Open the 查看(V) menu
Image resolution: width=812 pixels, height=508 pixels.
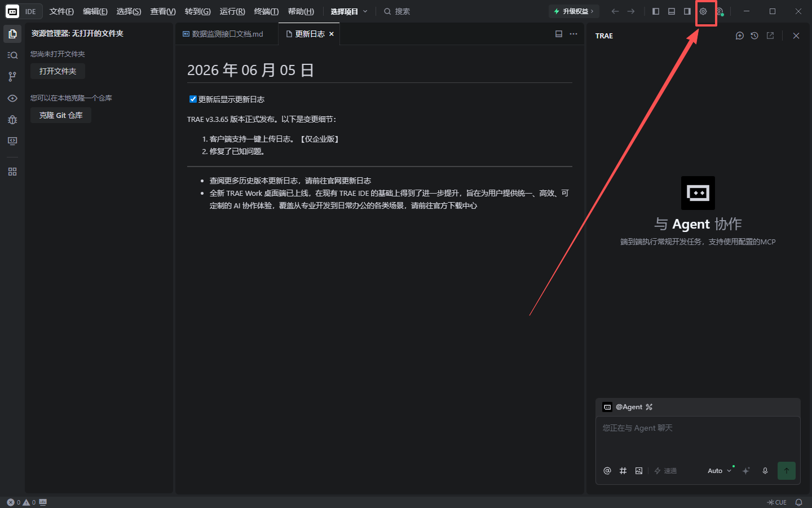click(163, 11)
